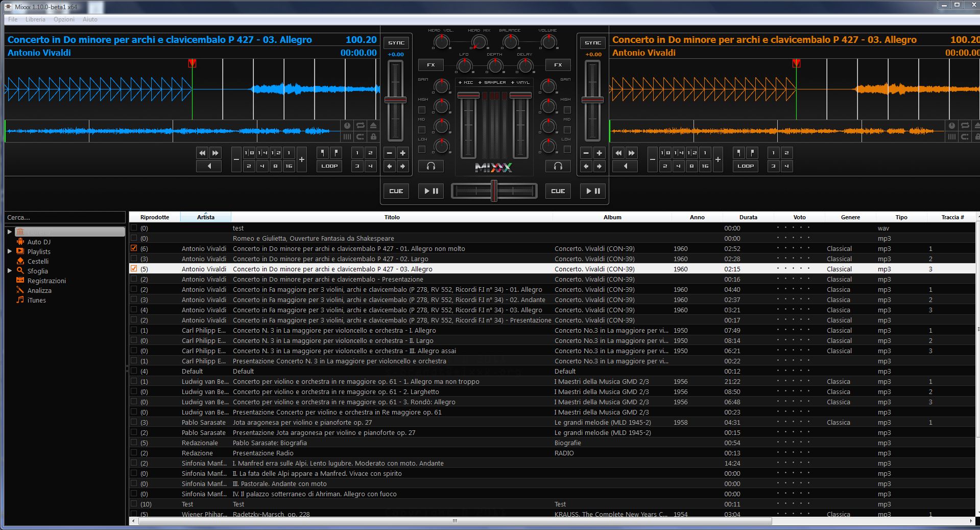
Task: Click left deck SYNC button
Action: 396,43
